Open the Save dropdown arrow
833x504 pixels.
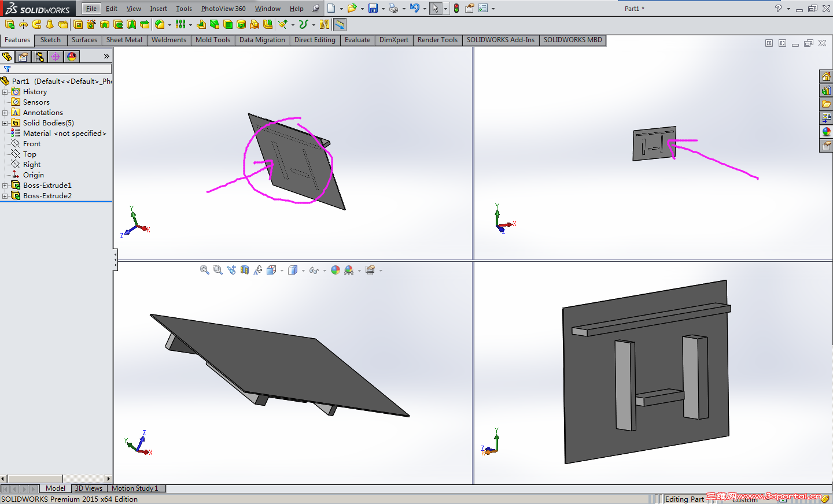[383, 9]
